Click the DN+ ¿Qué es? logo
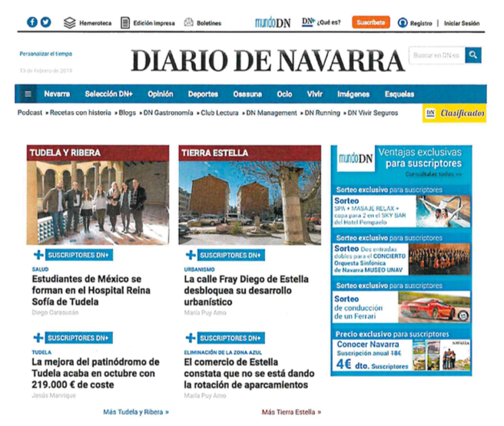 coord(321,22)
